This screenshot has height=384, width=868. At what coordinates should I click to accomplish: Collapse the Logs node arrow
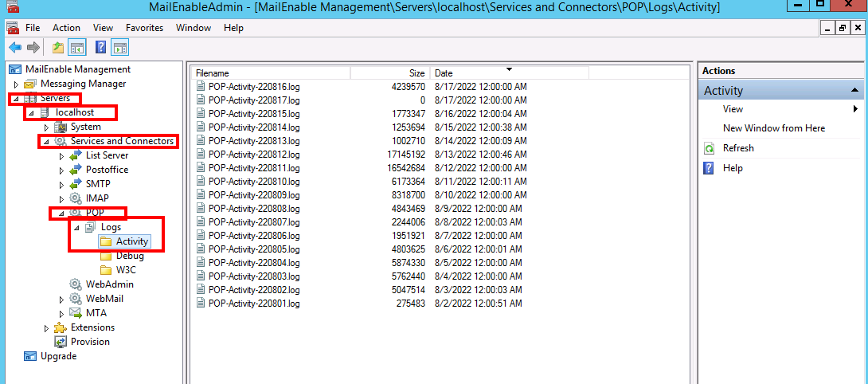77,228
